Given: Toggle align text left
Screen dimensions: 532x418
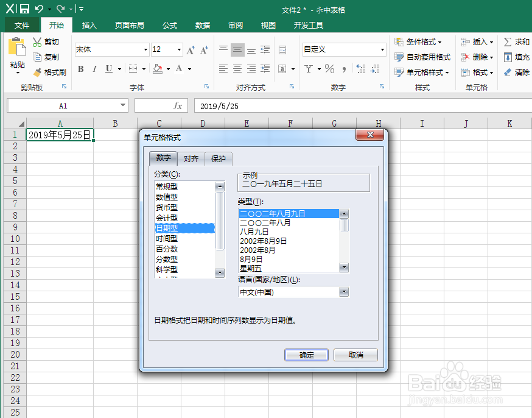Looking at the screenshot, I should coord(223,69).
